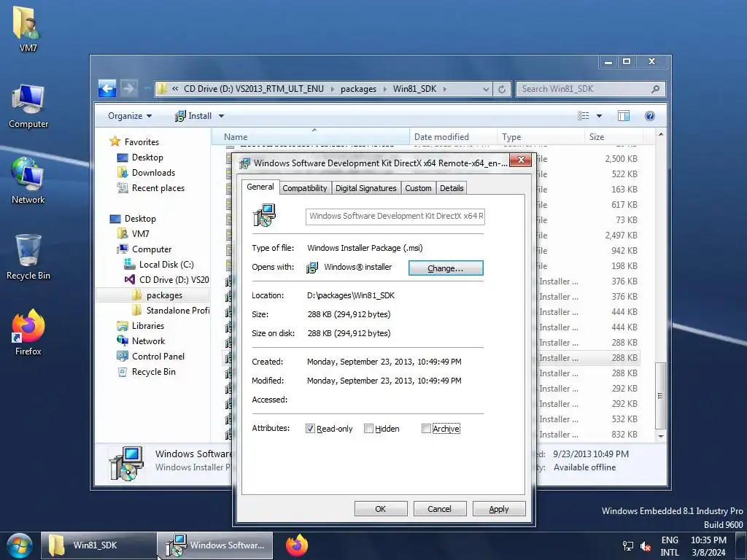
Task: Toggle the Hidden checkbox
Action: (368, 429)
